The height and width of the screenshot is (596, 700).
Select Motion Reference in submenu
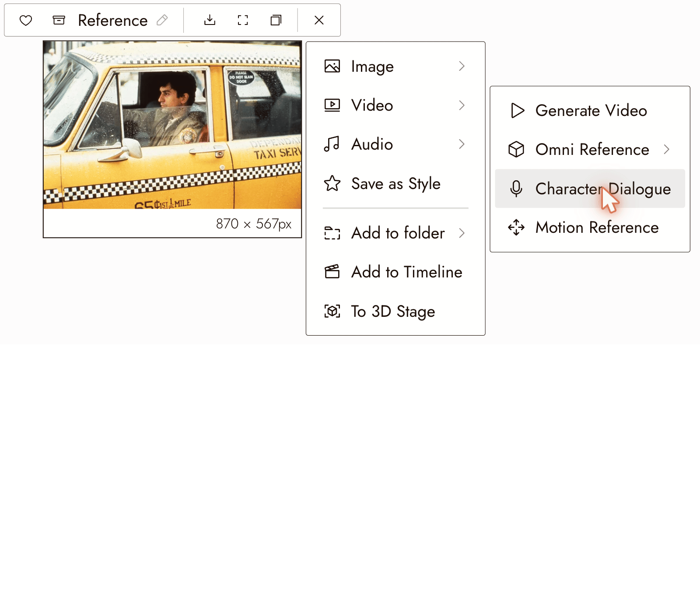click(590, 227)
